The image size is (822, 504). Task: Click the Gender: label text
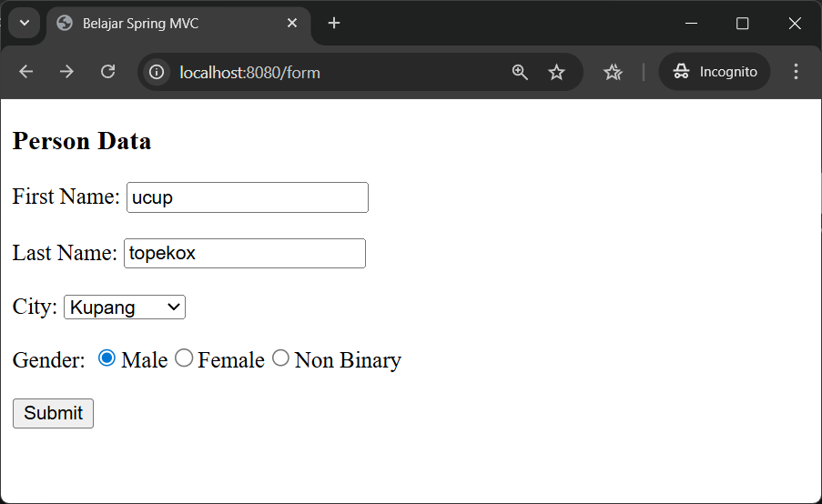49,360
